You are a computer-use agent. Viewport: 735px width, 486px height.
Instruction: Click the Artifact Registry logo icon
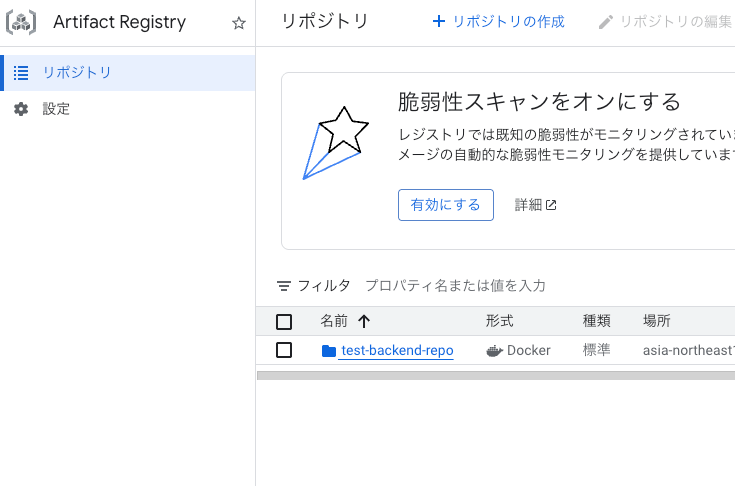21,22
